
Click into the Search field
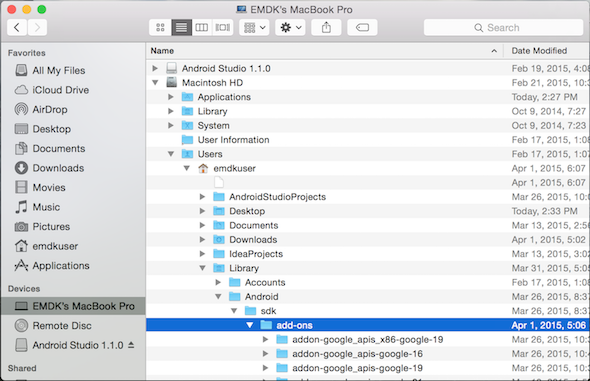(503, 27)
